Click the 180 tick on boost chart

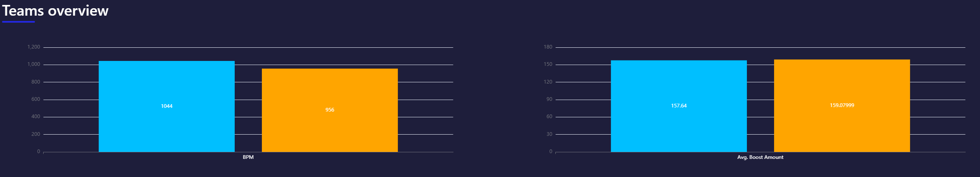[x=548, y=47]
